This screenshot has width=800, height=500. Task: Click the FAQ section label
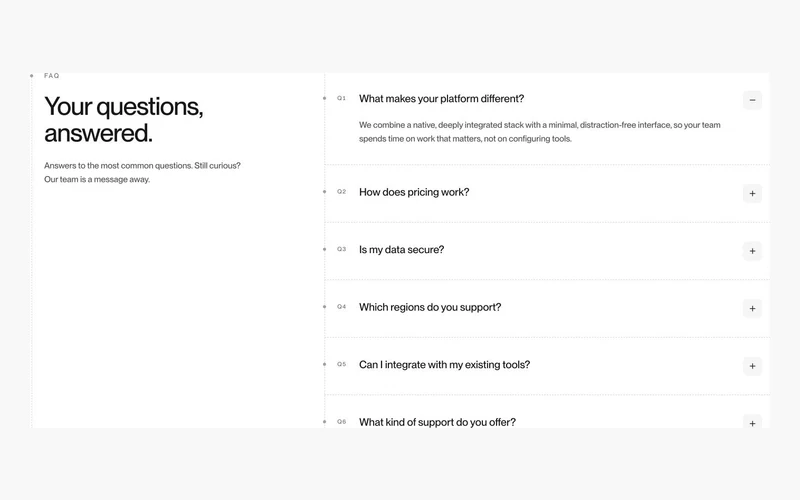52,76
